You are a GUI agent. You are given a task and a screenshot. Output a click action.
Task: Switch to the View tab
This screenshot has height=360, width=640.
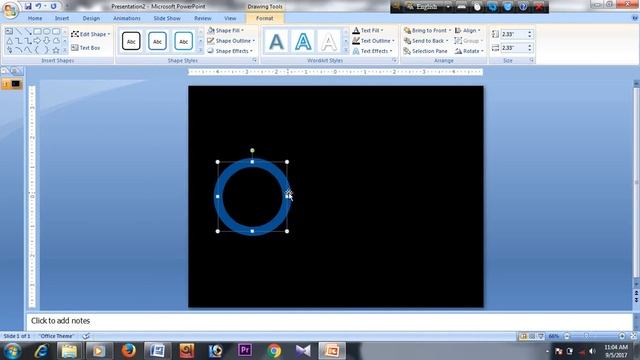tap(230, 18)
